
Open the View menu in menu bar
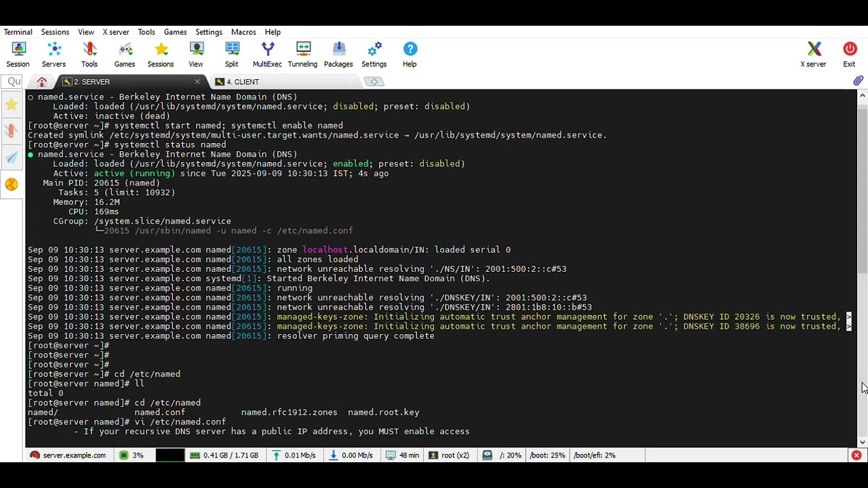point(86,32)
